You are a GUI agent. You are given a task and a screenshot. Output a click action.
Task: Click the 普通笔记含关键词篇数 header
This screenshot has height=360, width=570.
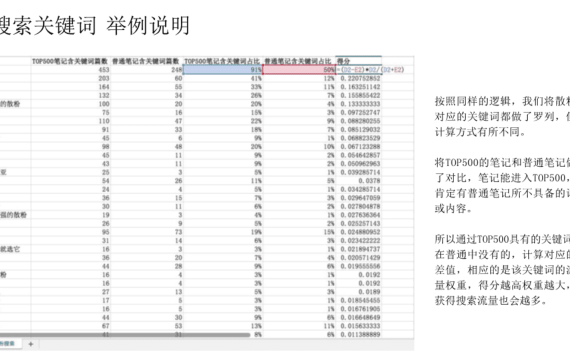(x=146, y=61)
